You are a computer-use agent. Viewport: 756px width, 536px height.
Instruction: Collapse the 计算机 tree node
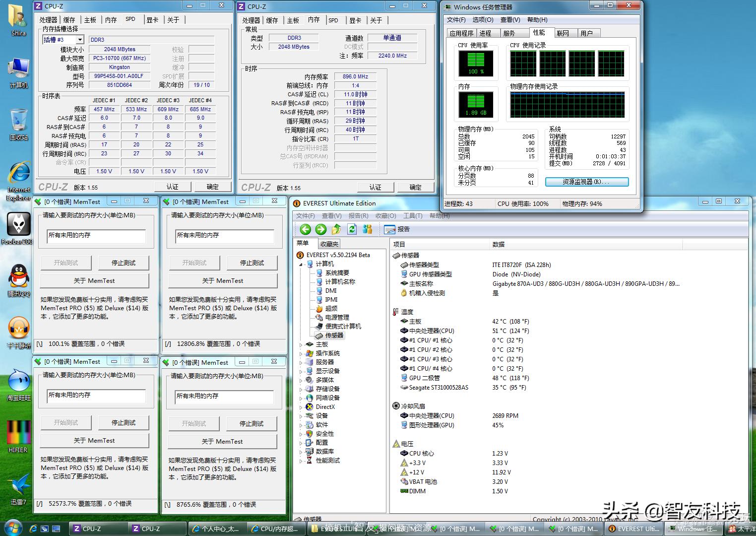(301, 264)
